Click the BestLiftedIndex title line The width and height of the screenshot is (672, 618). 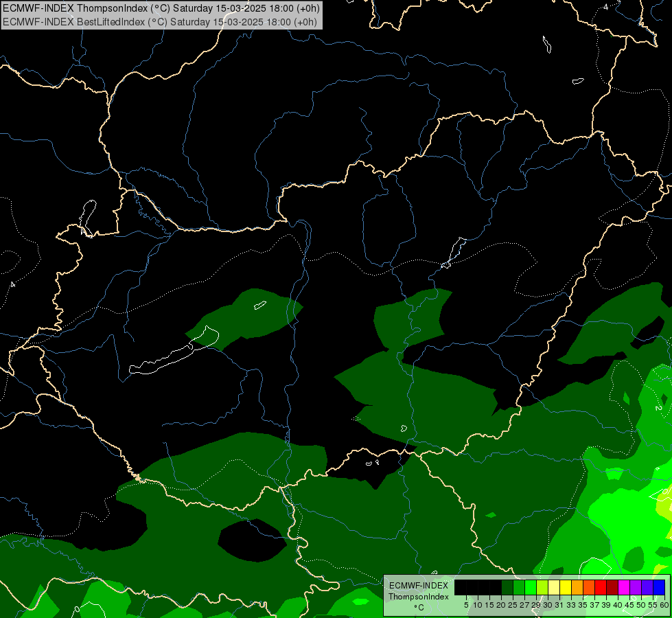(160, 22)
